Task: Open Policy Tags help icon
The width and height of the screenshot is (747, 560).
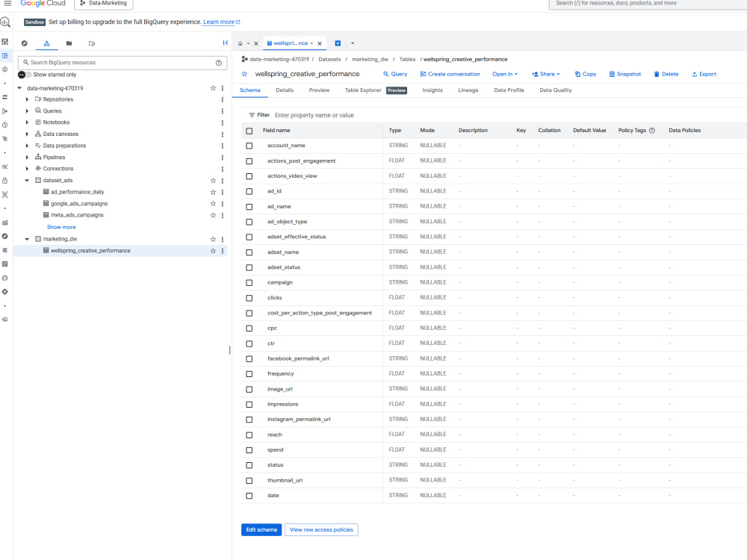Action: [652, 131]
